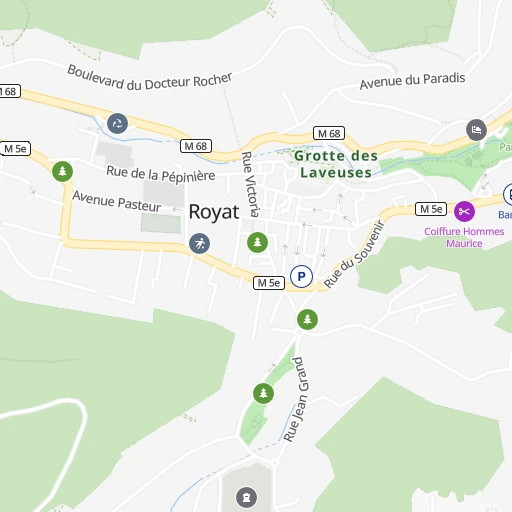The height and width of the screenshot is (512, 512).
Task: Click the Rue de la Pépinière label
Action: [x=161, y=174]
